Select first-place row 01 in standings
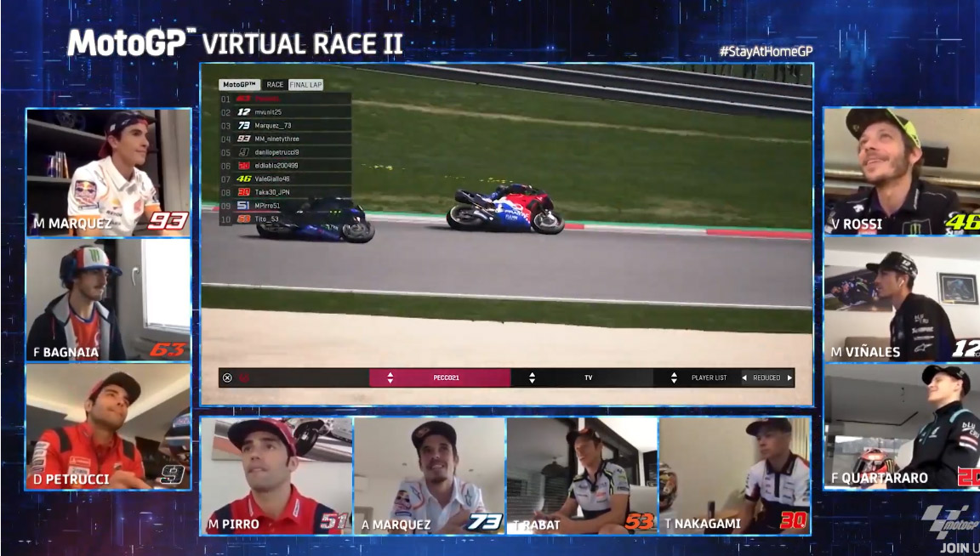This screenshot has height=556, width=980. pyautogui.click(x=285, y=99)
